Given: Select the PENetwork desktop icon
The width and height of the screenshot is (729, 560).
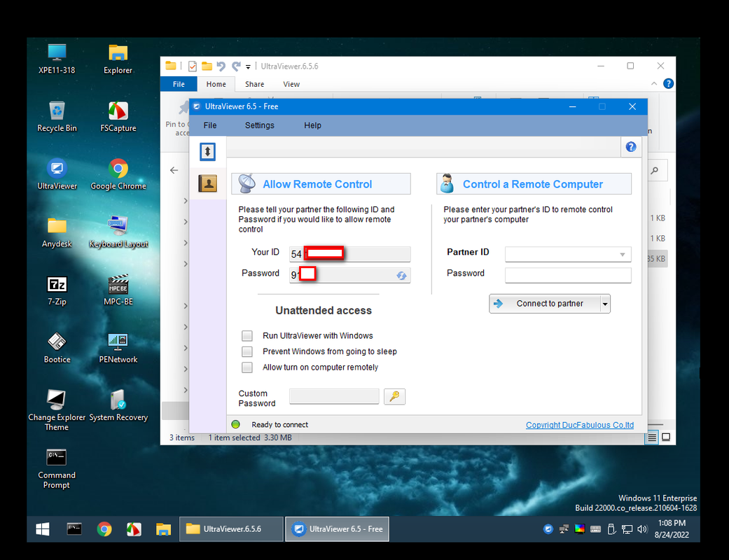Looking at the screenshot, I should (x=118, y=348).
